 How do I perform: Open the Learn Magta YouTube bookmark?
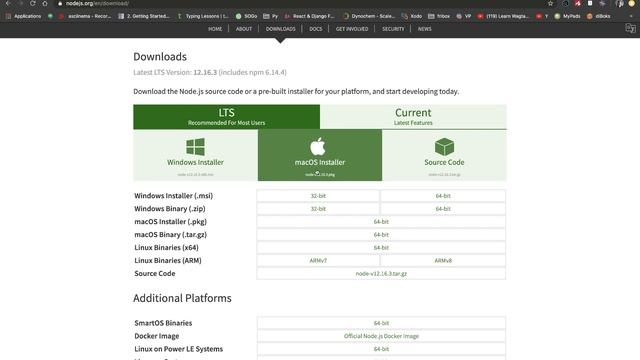pos(503,16)
